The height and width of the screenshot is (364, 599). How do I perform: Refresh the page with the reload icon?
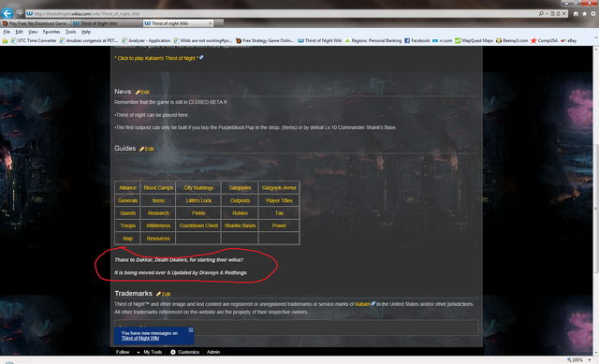coord(558,13)
